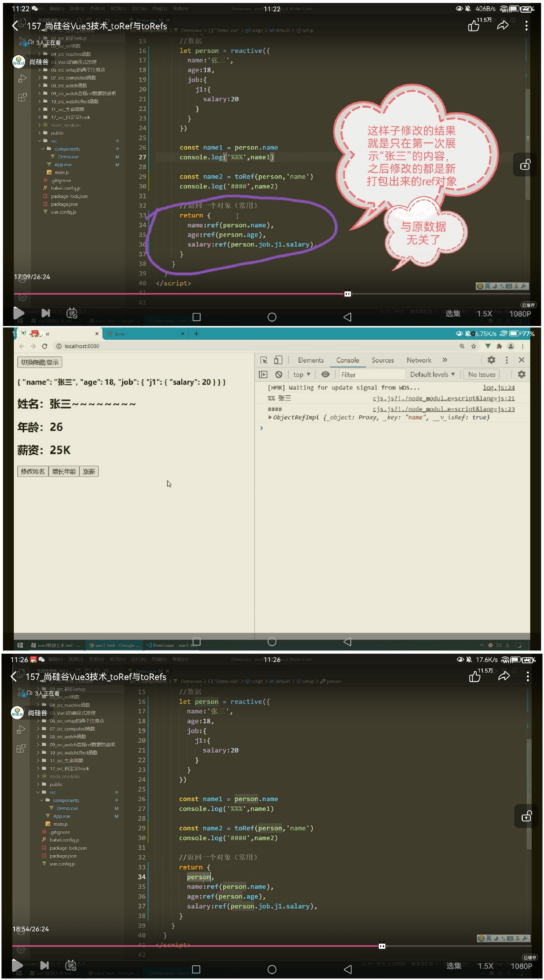Switch to the Elements tab in DevTools
Screen dimensions: 544x980
(x=311, y=360)
